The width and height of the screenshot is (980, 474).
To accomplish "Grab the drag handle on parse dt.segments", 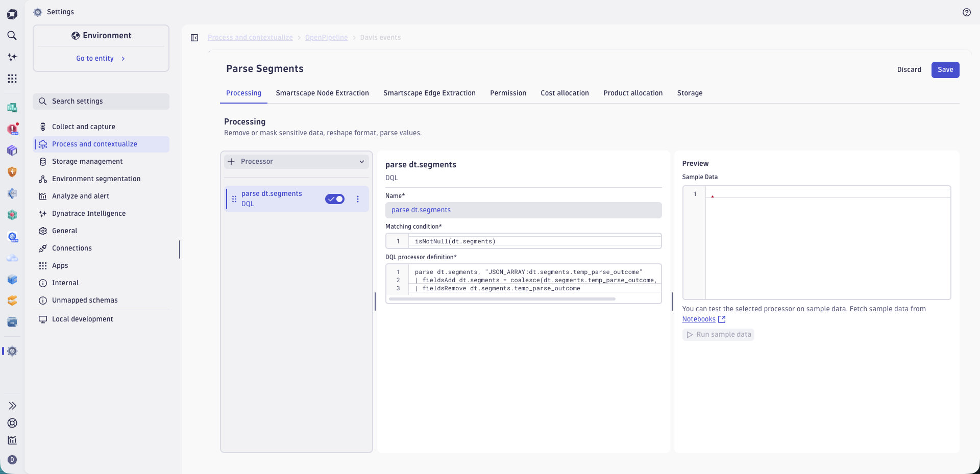I will coord(233,199).
